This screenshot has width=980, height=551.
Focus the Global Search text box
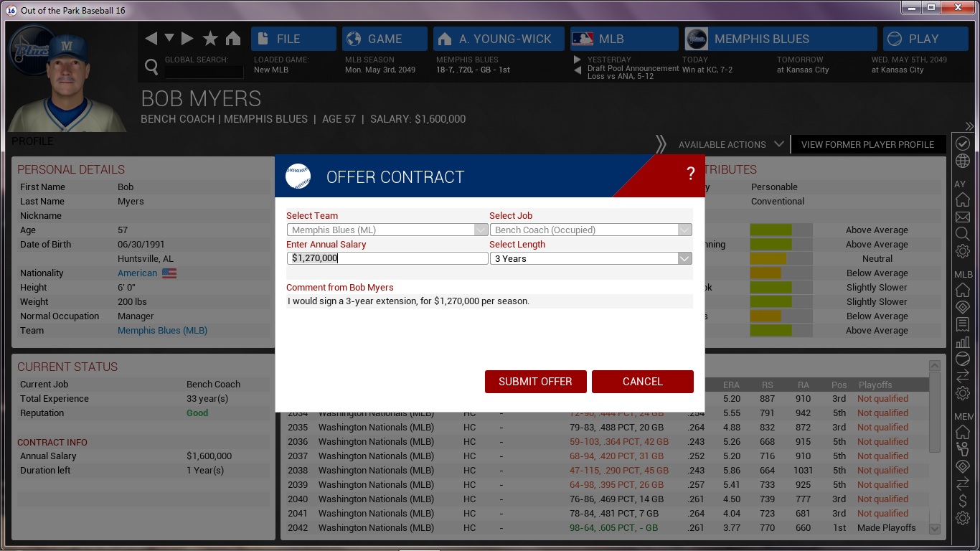pyautogui.click(x=204, y=72)
